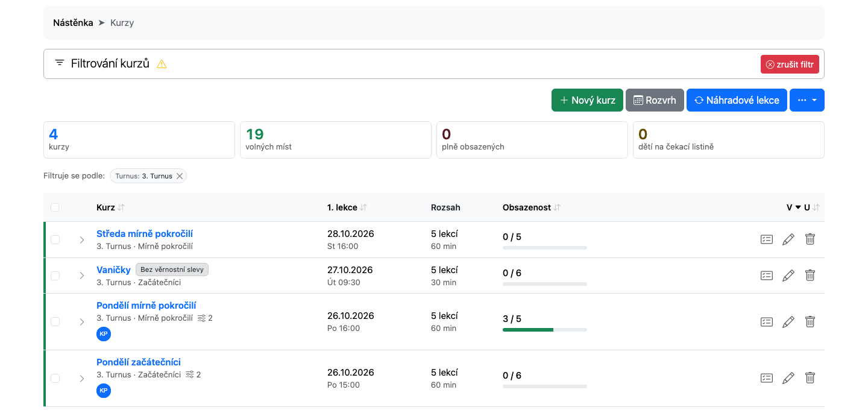This screenshot has width=868, height=413.
Task: Open the more actions dropdown button
Action: click(807, 100)
